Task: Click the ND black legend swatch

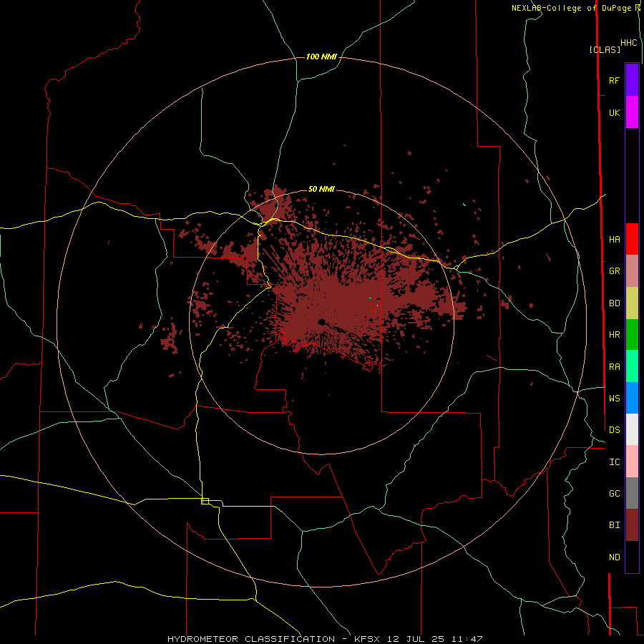Action: coord(632,557)
